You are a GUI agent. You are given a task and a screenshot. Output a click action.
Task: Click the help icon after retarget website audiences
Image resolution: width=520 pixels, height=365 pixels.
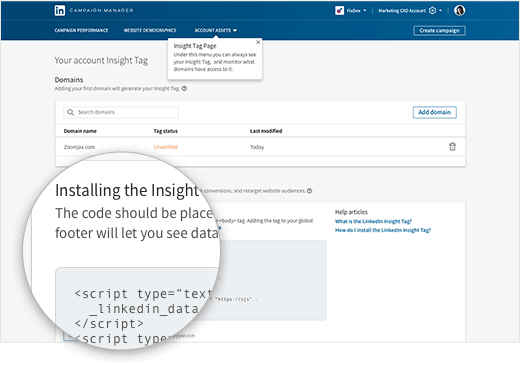click(x=309, y=191)
